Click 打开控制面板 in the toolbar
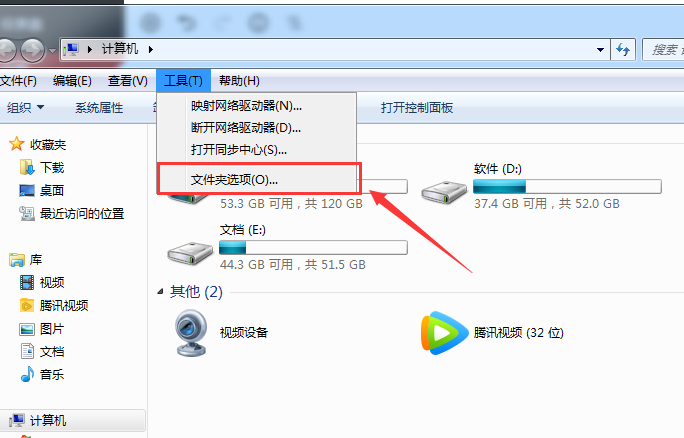The width and height of the screenshot is (684, 438). point(417,107)
